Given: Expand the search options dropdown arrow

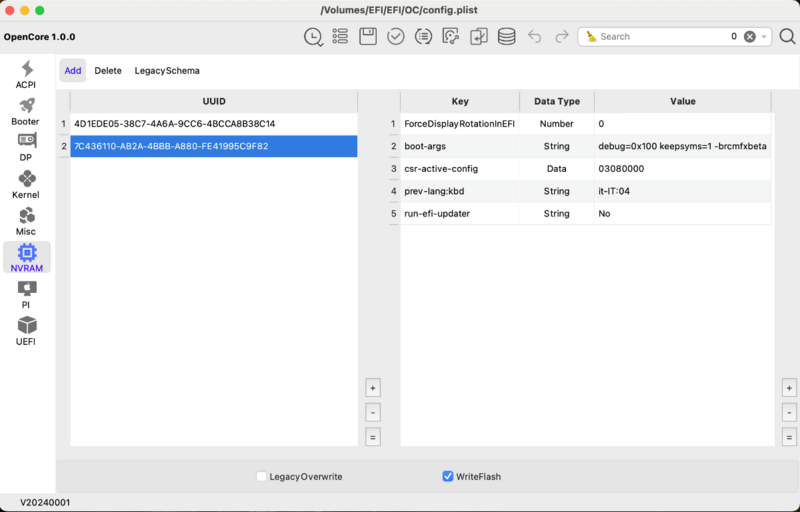Looking at the screenshot, I should click(x=765, y=37).
